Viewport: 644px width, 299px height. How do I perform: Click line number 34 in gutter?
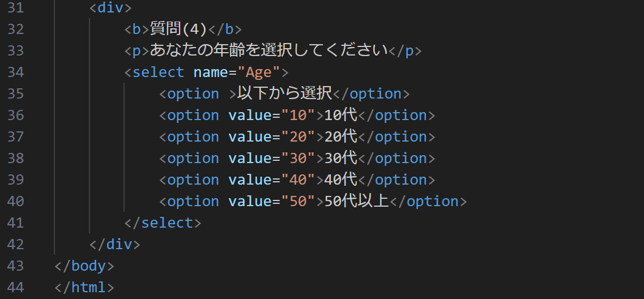16,72
